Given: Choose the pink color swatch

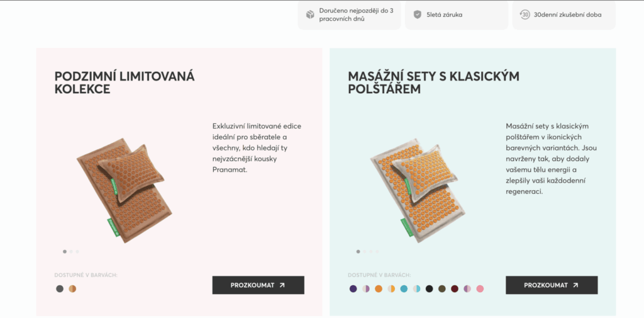Looking at the screenshot, I should click(x=480, y=289).
